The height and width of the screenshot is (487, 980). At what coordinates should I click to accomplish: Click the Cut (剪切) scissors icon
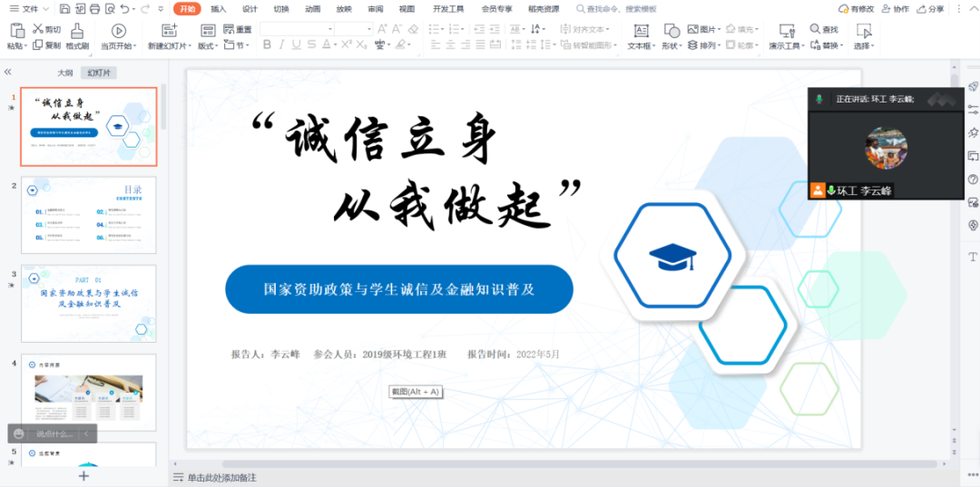37,29
